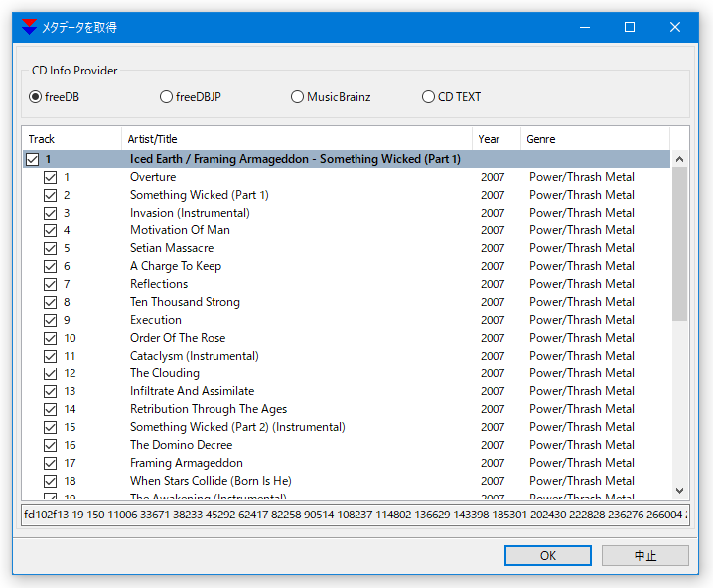Click Power/Thrash Metal genre in Reflections row
This screenshot has width=713, height=588.
[x=582, y=284]
